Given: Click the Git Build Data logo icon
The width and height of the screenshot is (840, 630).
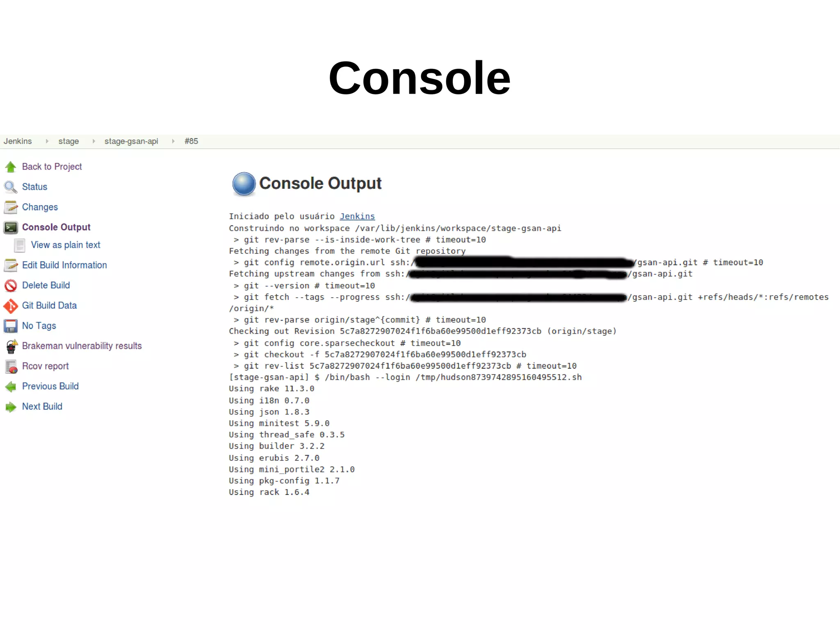Looking at the screenshot, I should tap(11, 306).
